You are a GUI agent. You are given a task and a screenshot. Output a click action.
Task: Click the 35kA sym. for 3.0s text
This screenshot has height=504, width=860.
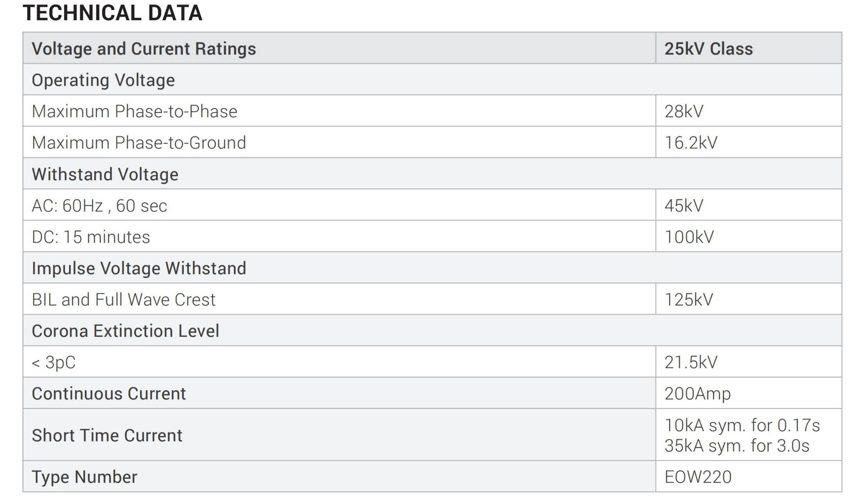(737, 446)
